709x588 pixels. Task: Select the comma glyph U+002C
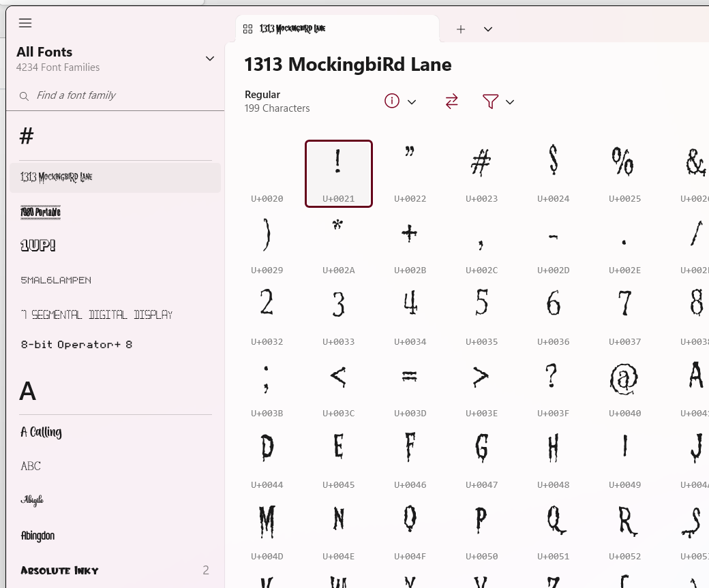coord(481,245)
